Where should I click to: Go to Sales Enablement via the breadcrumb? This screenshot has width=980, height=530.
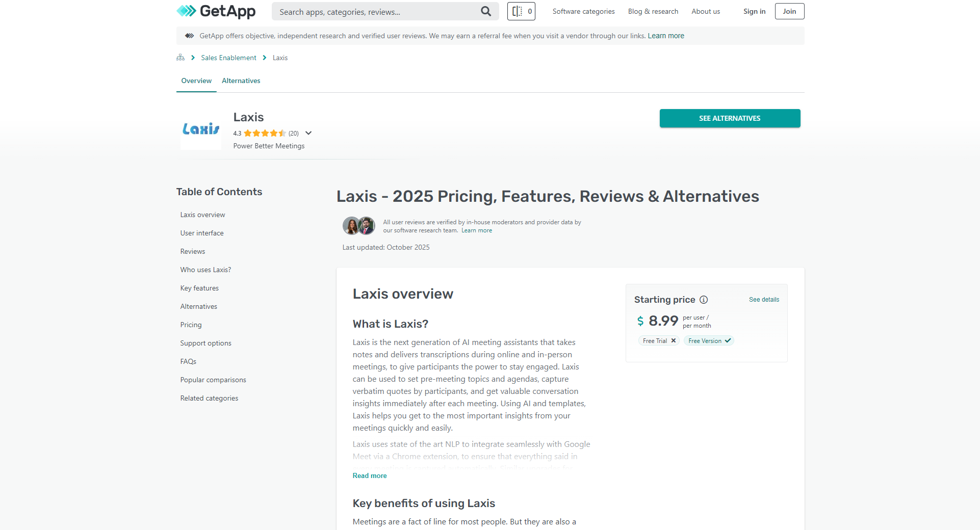pyautogui.click(x=228, y=58)
